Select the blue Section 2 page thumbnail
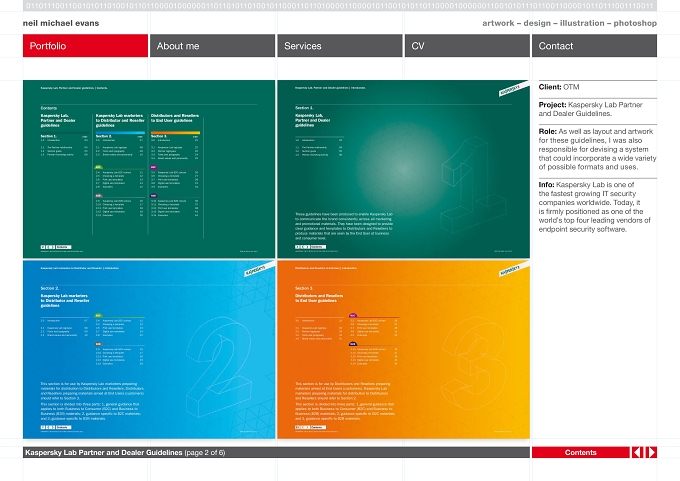Screen dimensions: 680x481 click(x=149, y=350)
